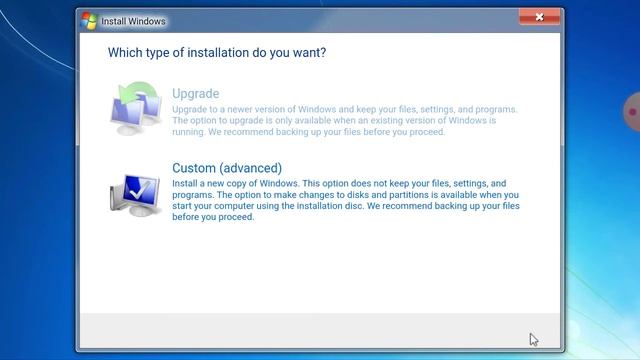This screenshot has height=360, width=640.
Task: Close the Install Windows dialog
Action: click(539, 17)
